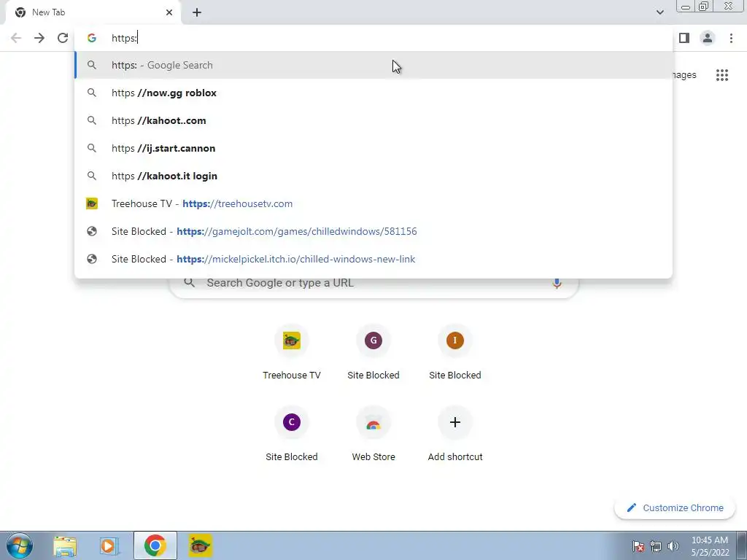Screen dimensions: 747x560
Task: Click the network tray icon
Action: [x=656, y=546]
